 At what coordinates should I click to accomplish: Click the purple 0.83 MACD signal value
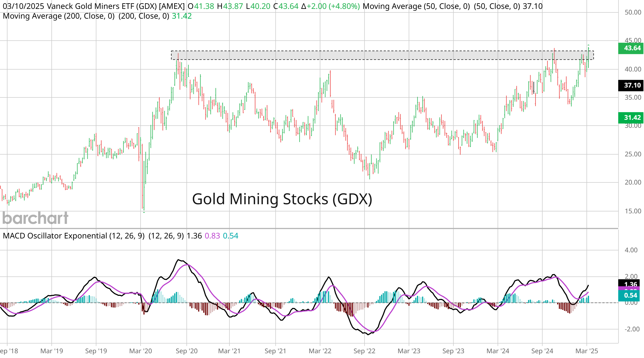[x=212, y=236]
